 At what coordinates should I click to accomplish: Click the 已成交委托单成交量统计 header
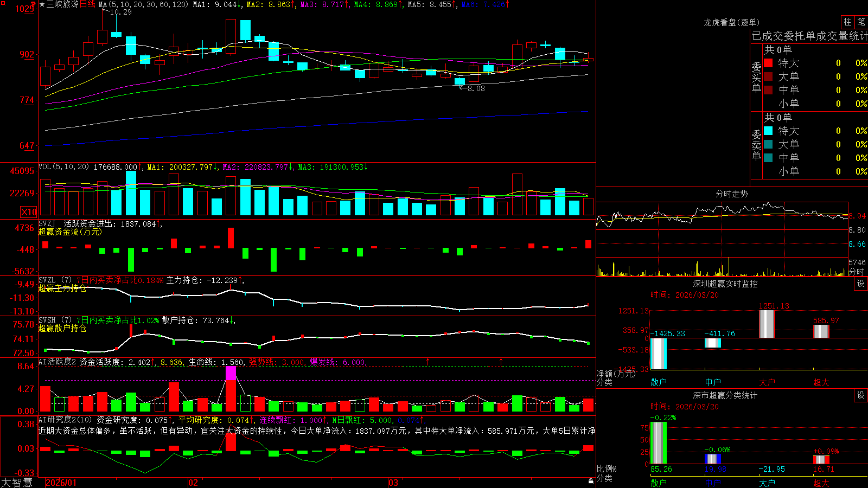[x=809, y=36]
